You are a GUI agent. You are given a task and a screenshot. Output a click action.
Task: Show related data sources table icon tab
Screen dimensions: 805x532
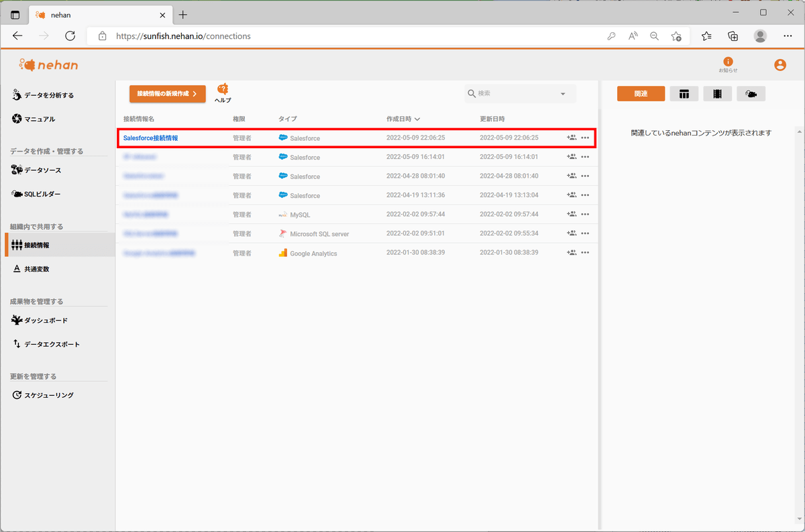(x=684, y=94)
